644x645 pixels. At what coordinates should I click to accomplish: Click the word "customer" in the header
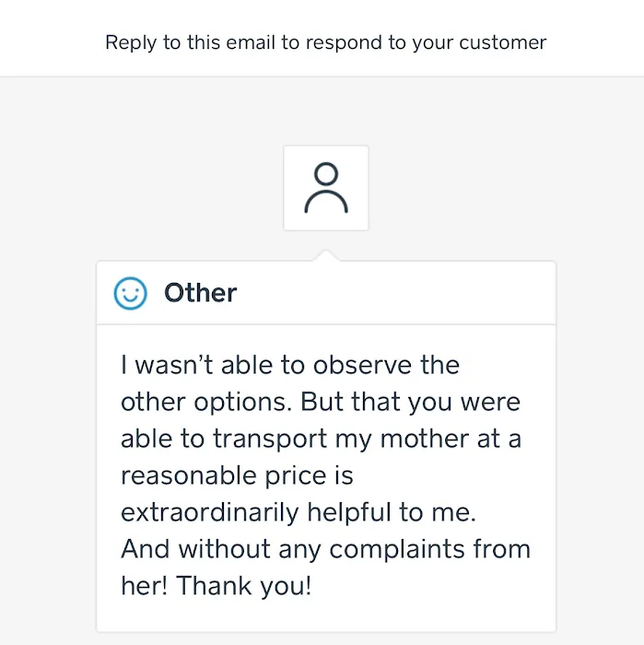click(x=507, y=42)
